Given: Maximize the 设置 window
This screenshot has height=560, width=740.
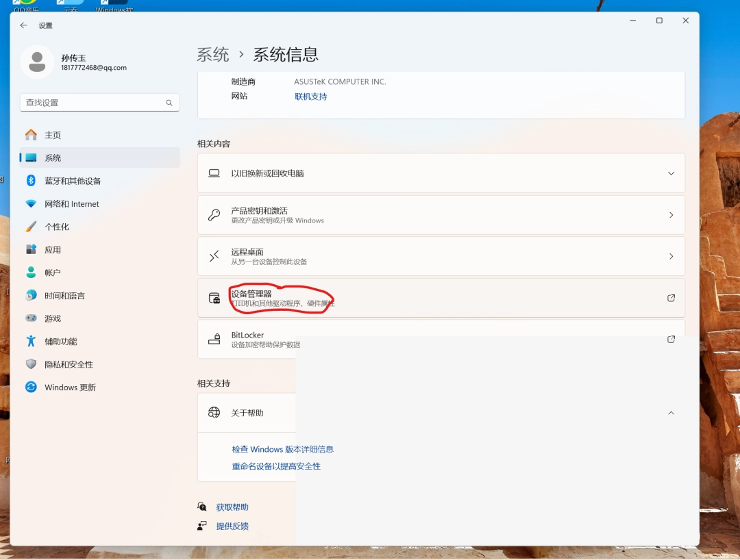Looking at the screenshot, I should [659, 21].
